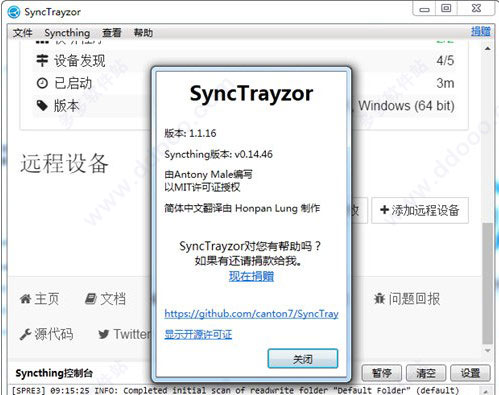The width and height of the screenshot is (499, 395).
Task: Click the 3m uptime value
Action: tap(445, 83)
